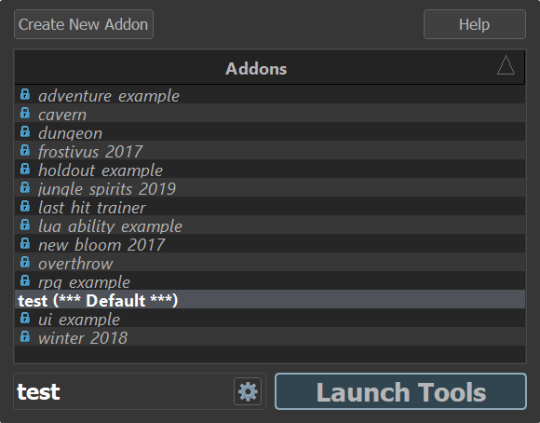
Task: Select holdout example in the addon list
Action: (270, 169)
